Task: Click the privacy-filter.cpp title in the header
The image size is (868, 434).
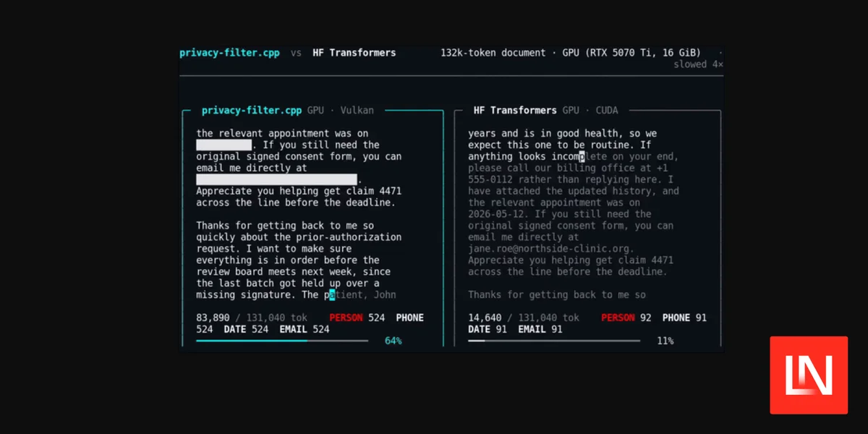Action: point(229,53)
